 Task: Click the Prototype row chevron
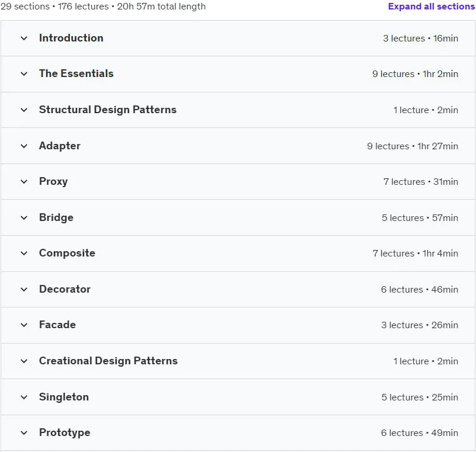[x=24, y=433]
